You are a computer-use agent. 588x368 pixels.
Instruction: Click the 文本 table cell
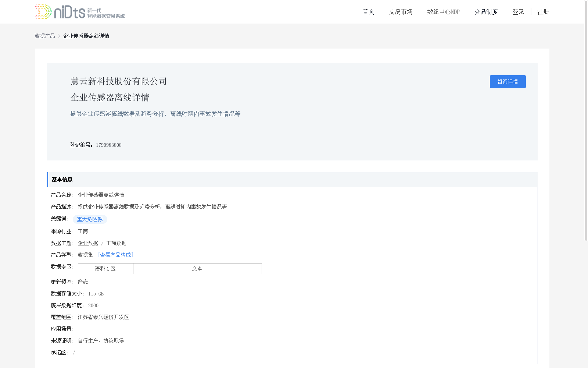[x=197, y=269]
